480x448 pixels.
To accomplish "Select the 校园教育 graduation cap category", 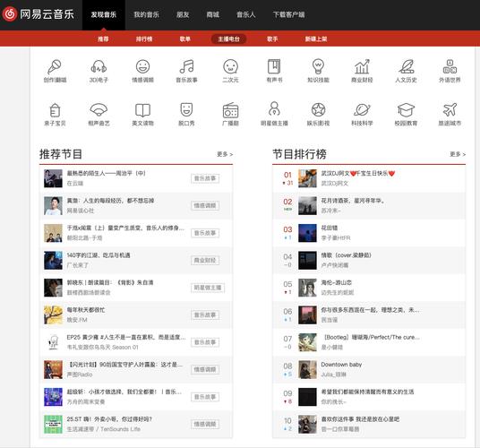I will click(406, 114).
